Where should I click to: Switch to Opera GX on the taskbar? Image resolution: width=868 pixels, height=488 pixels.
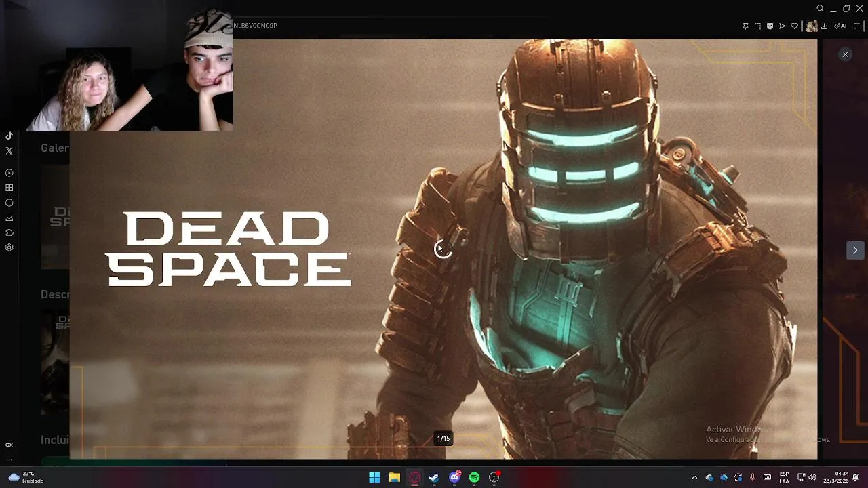(x=414, y=477)
